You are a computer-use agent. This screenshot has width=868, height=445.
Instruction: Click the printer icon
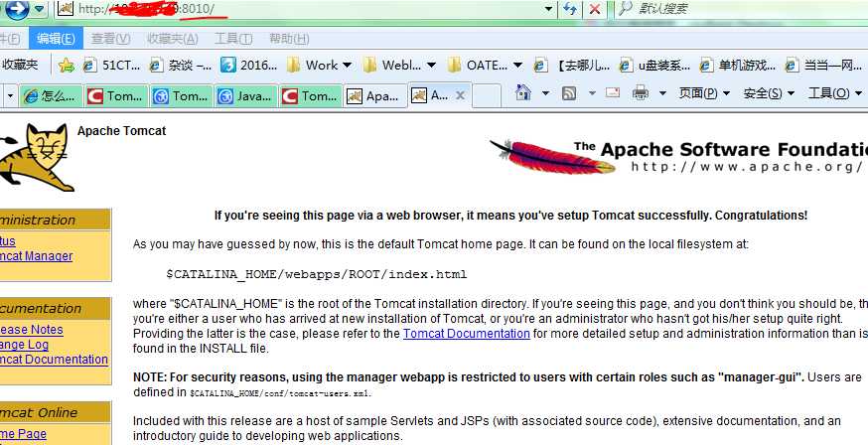pos(641,92)
